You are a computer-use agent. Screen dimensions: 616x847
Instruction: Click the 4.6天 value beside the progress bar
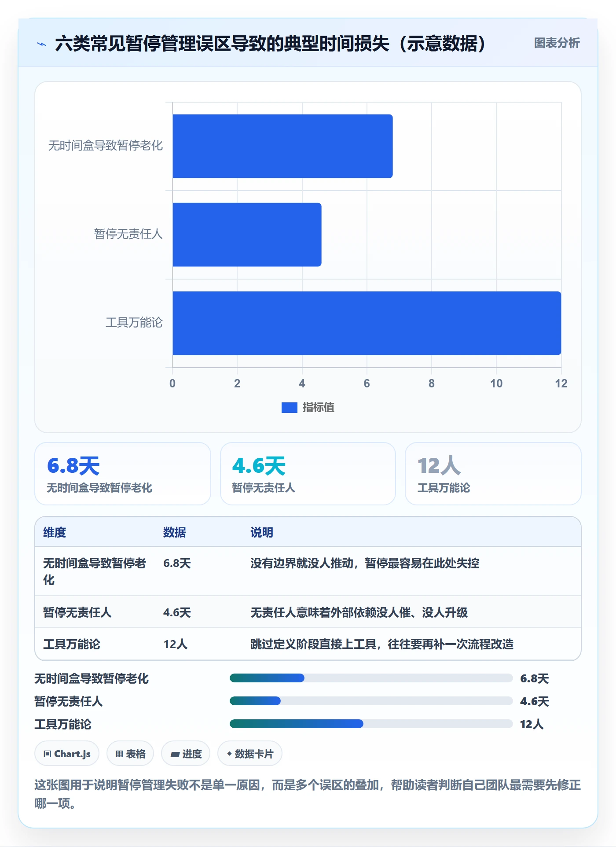tap(534, 701)
